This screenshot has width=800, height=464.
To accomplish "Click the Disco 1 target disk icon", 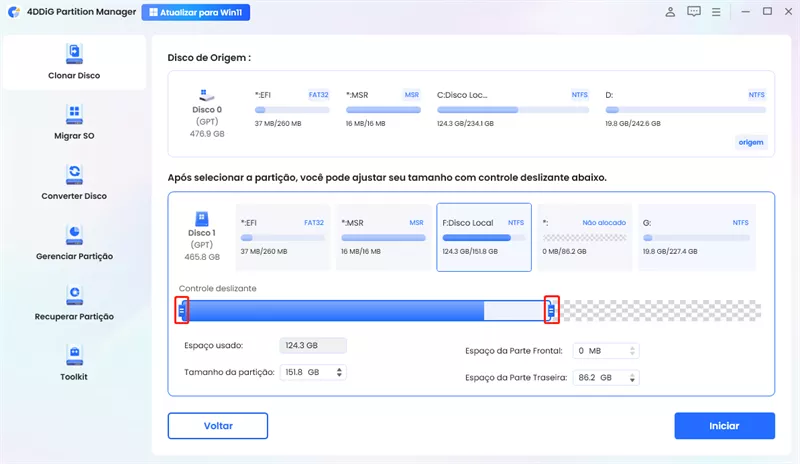I will point(202,219).
